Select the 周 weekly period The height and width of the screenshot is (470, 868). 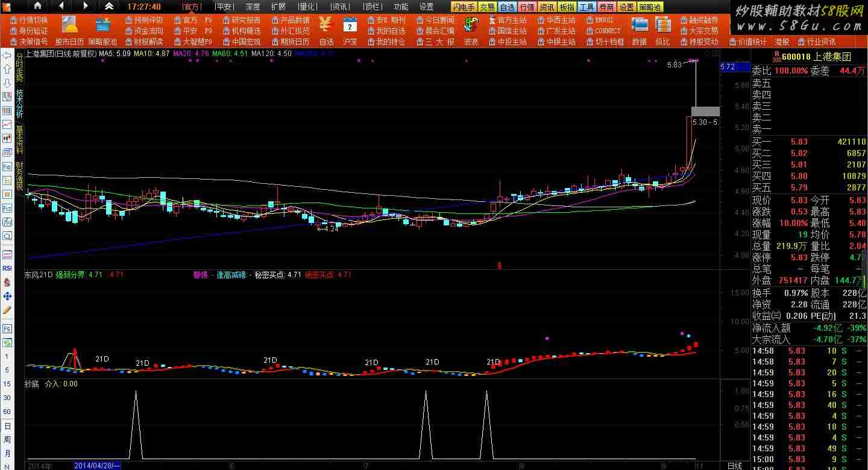pyautogui.click(x=7, y=439)
